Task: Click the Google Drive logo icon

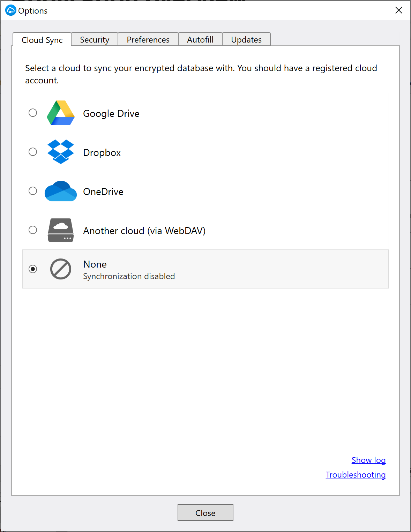Action: point(61,113)
